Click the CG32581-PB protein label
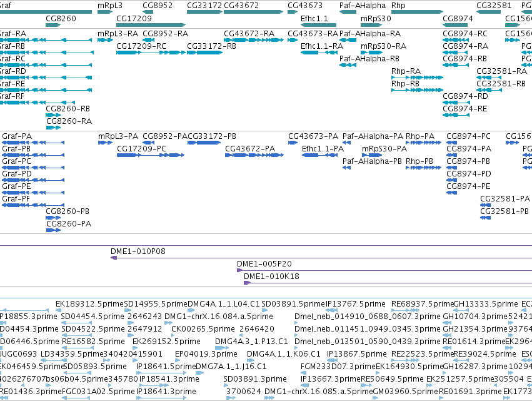Viewport: 532px width, 401px height. [504, 211]
